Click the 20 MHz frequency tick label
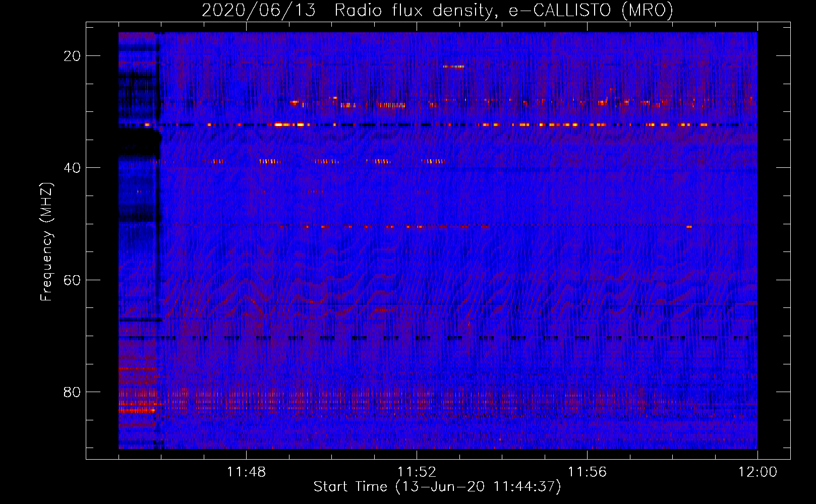This screenshot has height=504, width=816. [72, 56]
